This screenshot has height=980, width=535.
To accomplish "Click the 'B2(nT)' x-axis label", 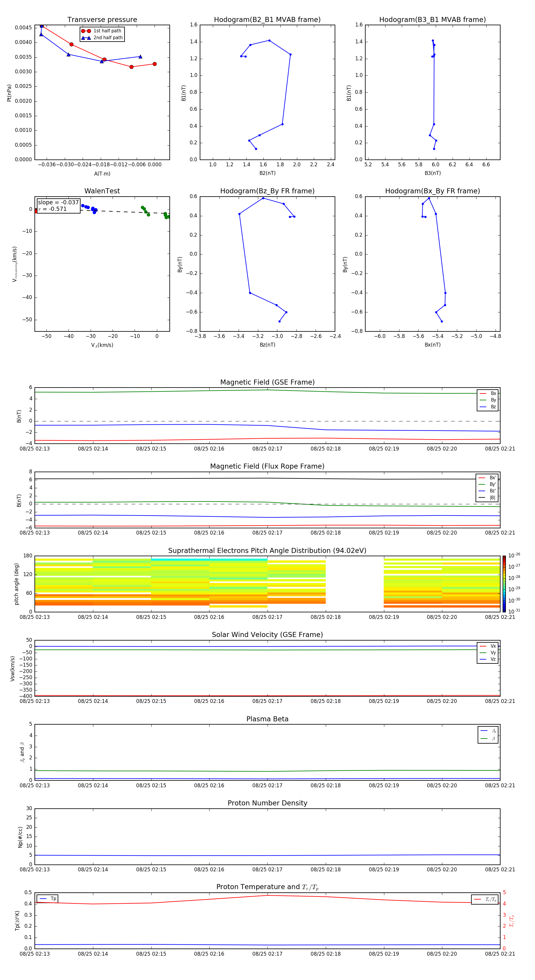I will tap(267, 173).
